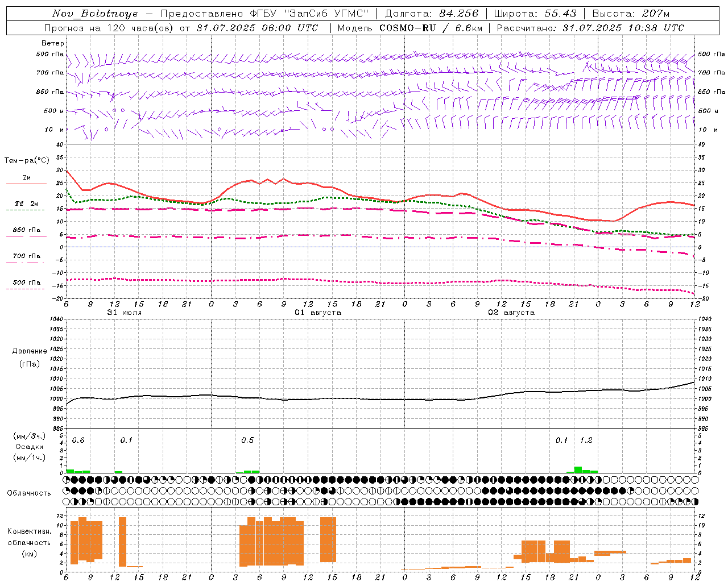
Task: Click the '2м' temperature legend entry
Action: (27, 178)
